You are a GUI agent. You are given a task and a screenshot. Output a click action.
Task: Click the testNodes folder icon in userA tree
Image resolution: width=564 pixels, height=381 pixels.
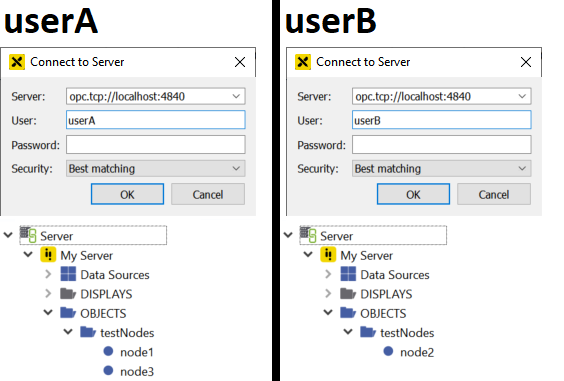coord(88,332)
